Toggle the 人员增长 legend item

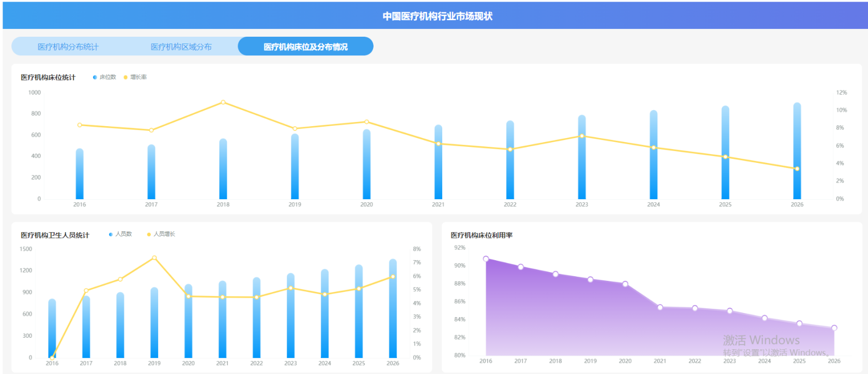[x=161, y=234]
